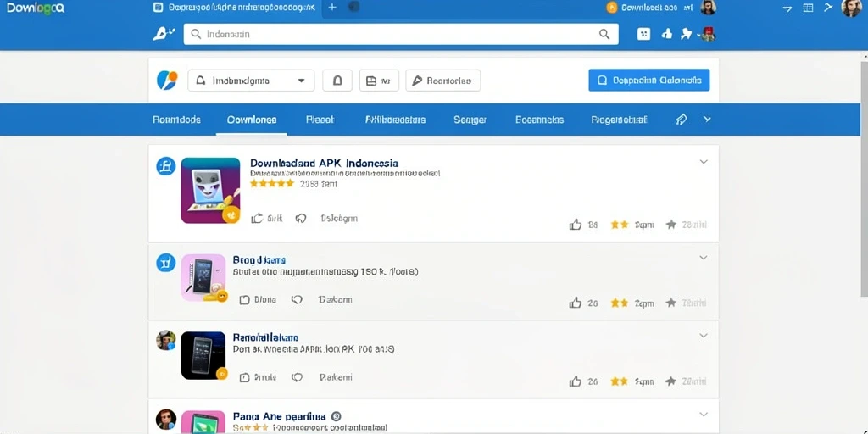Image resolution: width=868 pixels, height=434 pixels.
Task: Click the 'Roontorlas' button
Action: pyautogui.click(x=442, y=81)
